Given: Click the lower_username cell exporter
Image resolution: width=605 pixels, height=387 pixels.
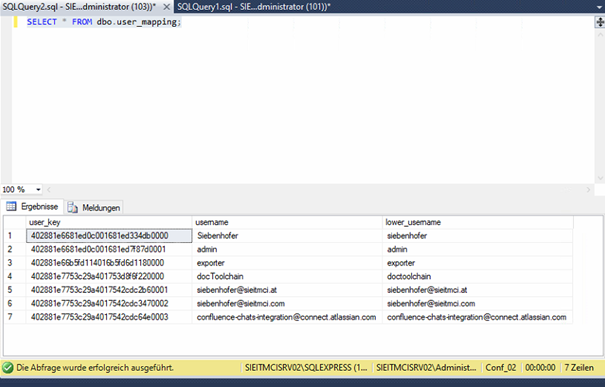Looking at the screenshot, I should pyautogui.click(x=478, y=263).
